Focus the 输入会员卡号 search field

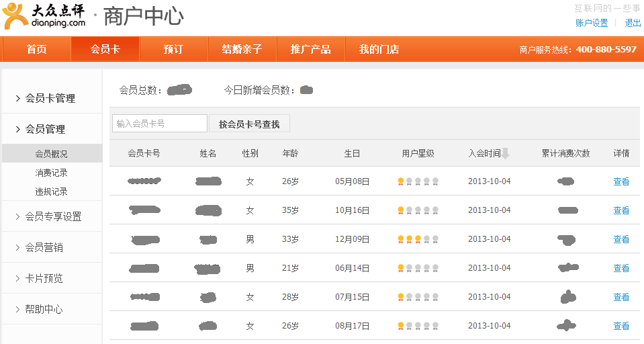(x=159, y=124)
